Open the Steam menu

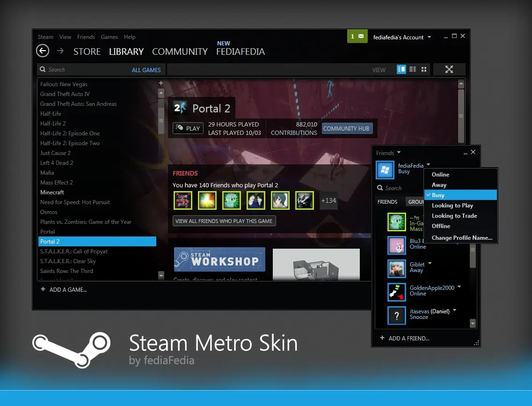(x=45, y=37)
